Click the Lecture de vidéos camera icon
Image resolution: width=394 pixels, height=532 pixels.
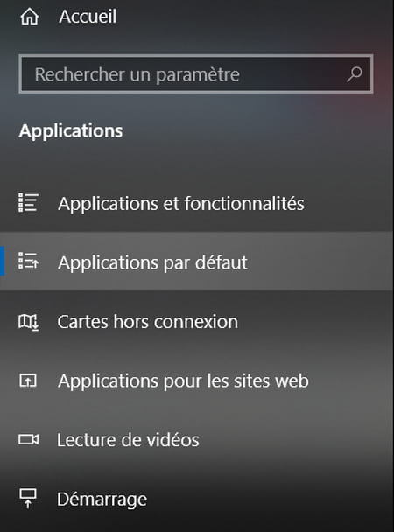coord(28,440)
